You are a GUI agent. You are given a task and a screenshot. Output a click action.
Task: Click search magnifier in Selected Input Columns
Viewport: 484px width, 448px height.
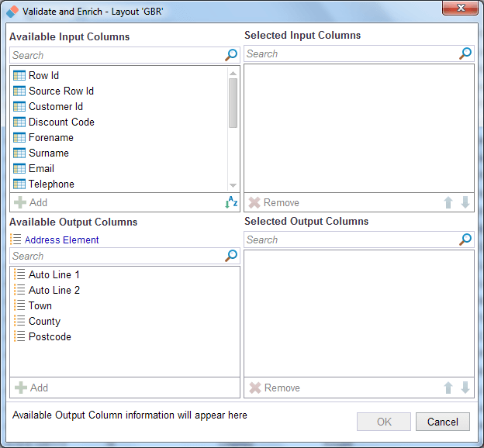pyautogui.click(x=465, y=53)
